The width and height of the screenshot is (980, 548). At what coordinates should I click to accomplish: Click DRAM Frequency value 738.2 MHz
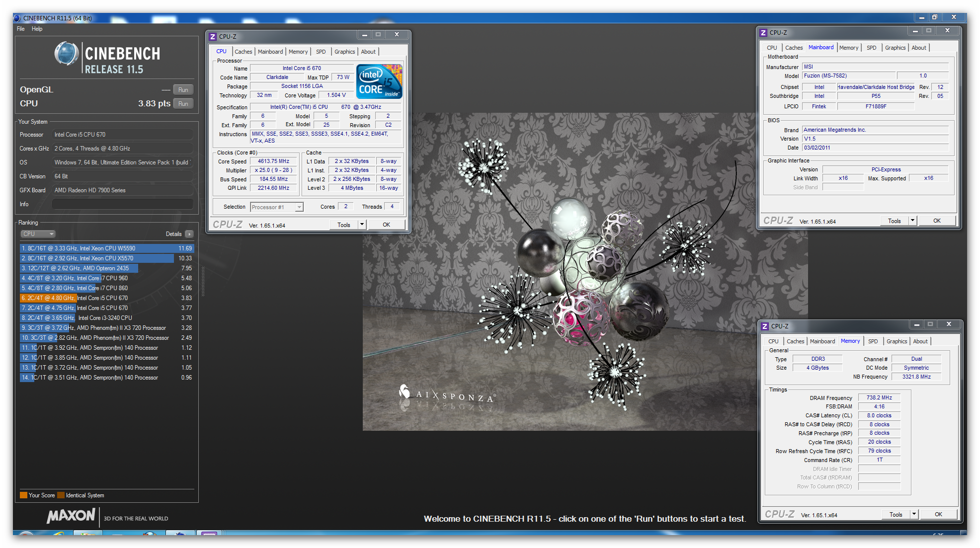tap(879, 397)
